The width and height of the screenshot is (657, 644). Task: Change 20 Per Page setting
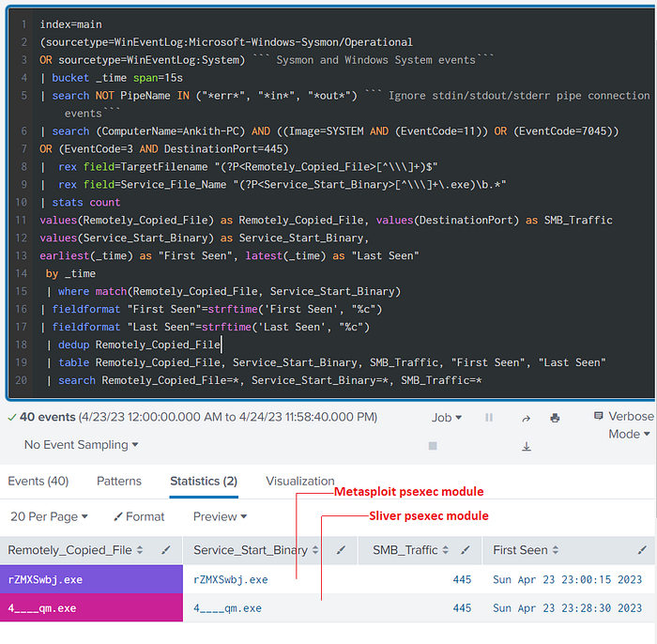point(49,516)
